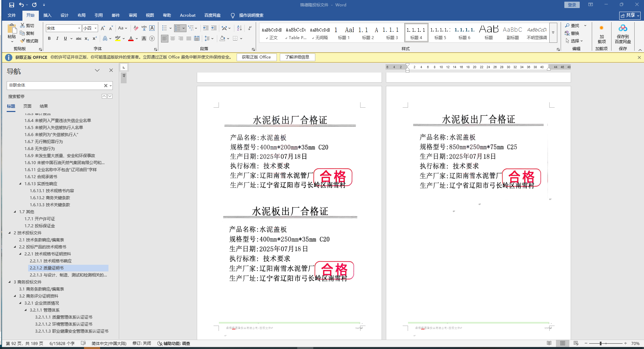The image size is (644, 349).
Task: Collapse the 2 技术投标文件 heading
Action: tap(10, 233)
